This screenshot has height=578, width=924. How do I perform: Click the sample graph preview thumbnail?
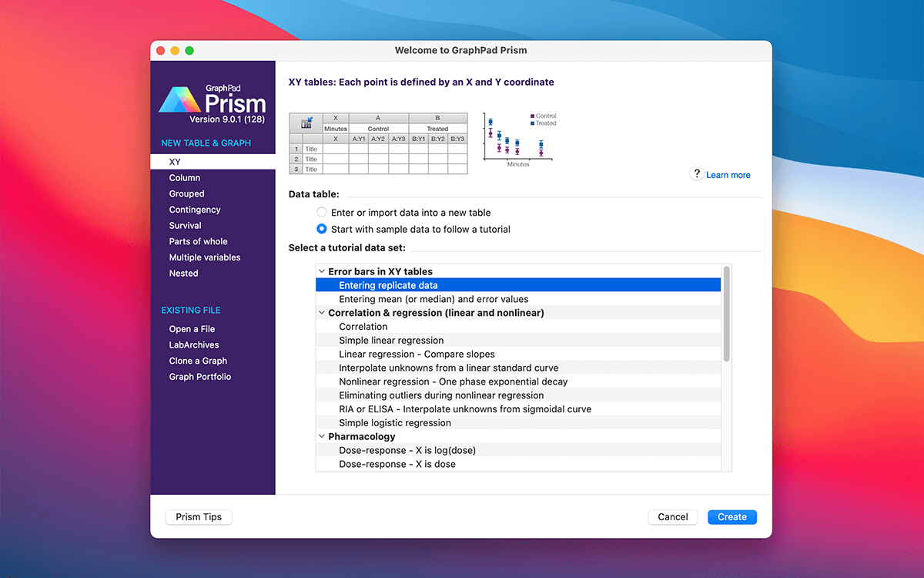tap(519, 139)
